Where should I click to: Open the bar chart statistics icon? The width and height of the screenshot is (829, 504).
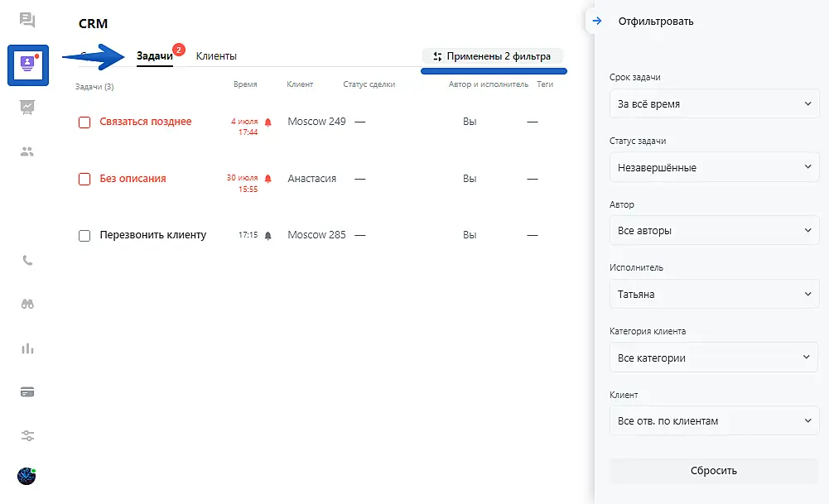click(27, 348)
